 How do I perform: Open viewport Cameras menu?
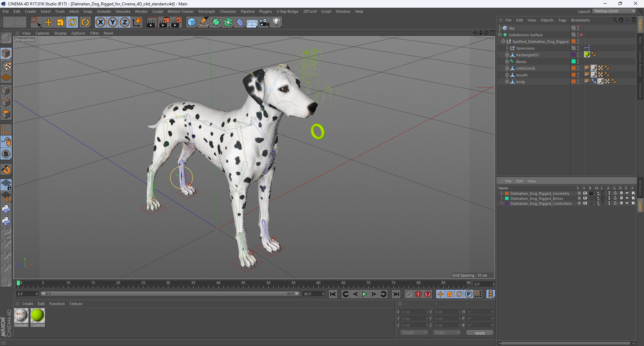(x=42, y=33)
